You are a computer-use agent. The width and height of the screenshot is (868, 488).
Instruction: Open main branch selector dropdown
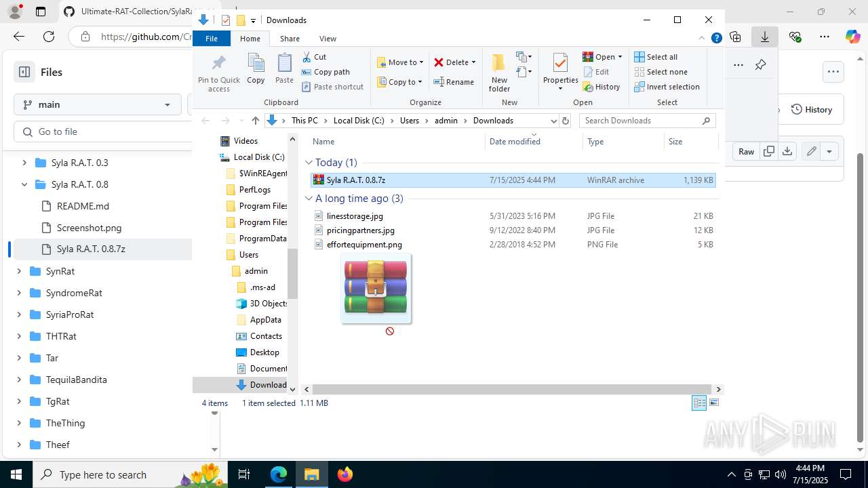[x=98, y=104]
